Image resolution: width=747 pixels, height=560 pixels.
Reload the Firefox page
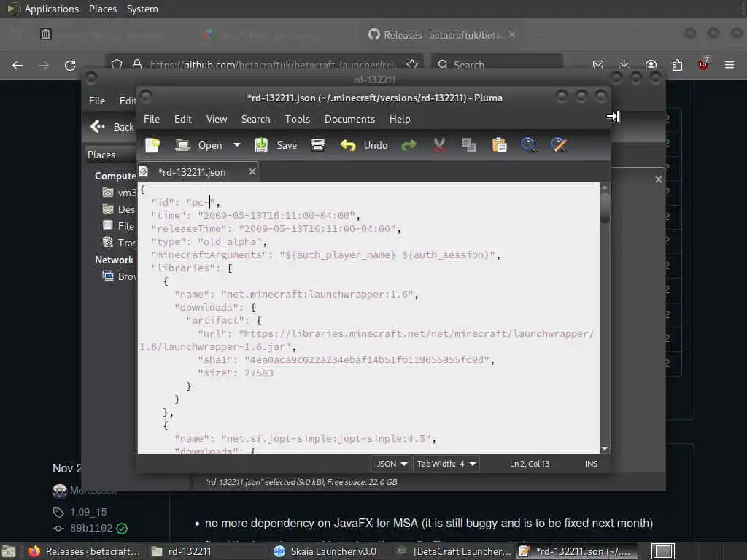(x=70, y=65)
